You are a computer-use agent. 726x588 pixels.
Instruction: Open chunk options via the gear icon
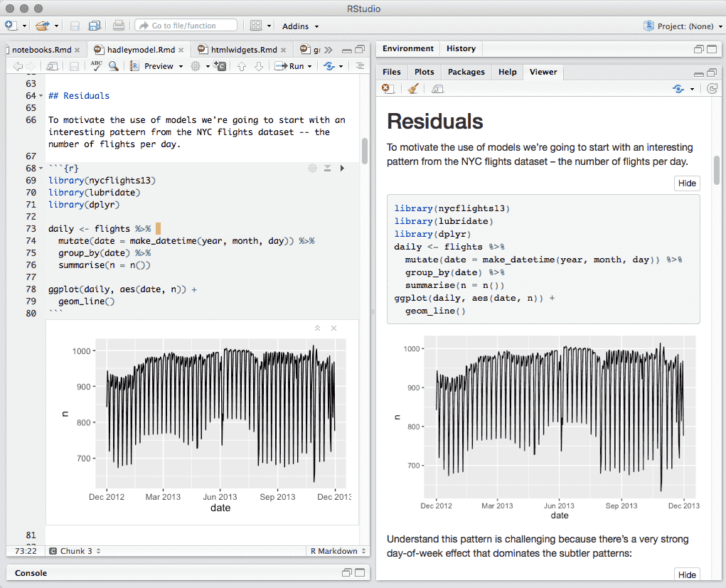point(313,168)
